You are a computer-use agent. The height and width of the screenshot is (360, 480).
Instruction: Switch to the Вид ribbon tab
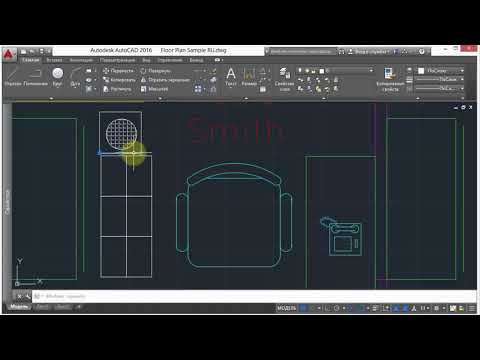146,60
